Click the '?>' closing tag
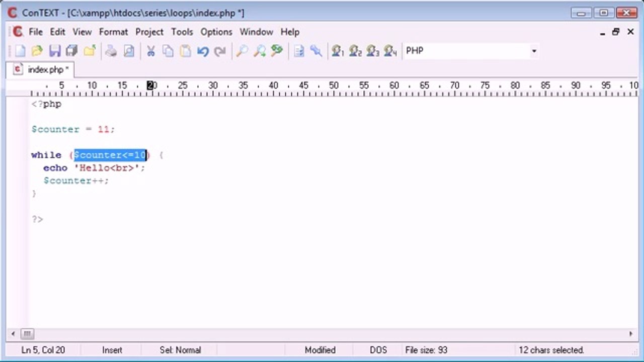 pyautogui.click(x=37, y=219)
